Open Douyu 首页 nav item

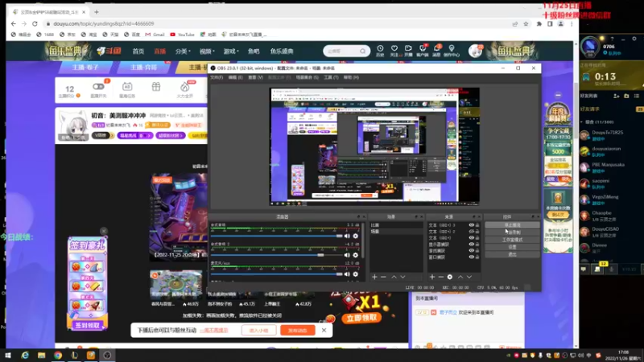pyautogui.click(x=138, y=51)
